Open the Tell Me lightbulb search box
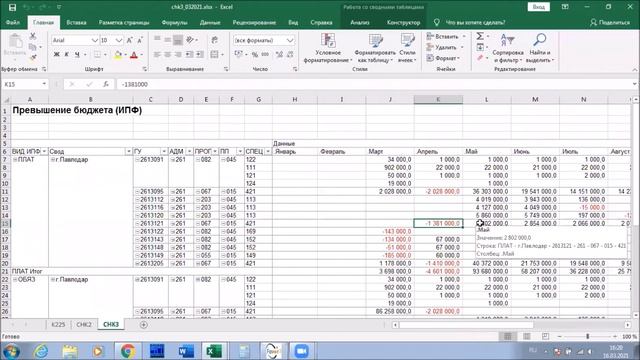Screen dimensions: 640x360 [470, 22]
